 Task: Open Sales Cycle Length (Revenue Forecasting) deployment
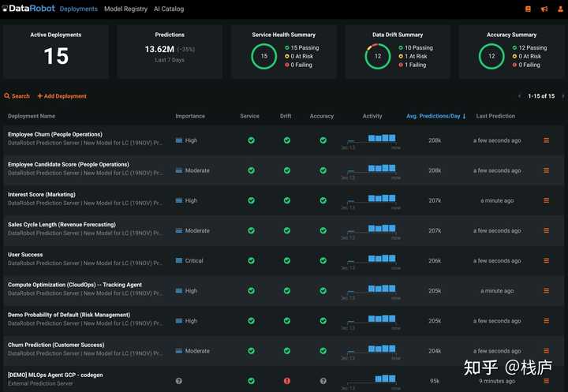pos(62,225)
